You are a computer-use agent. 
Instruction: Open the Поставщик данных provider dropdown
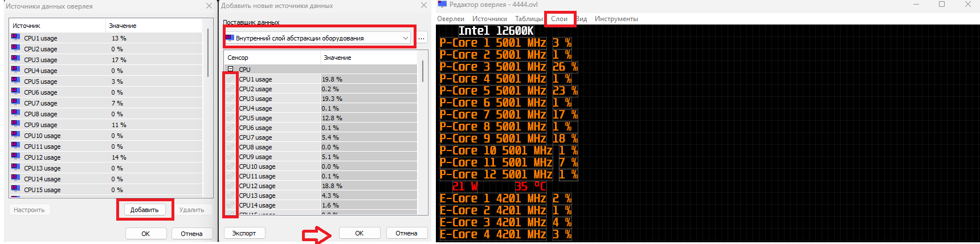click(318, 38)
